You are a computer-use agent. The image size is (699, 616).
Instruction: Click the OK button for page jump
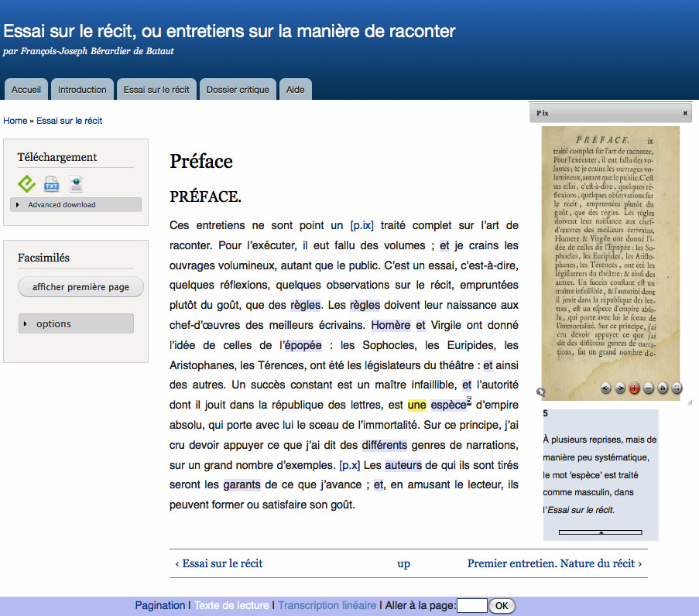point(502,606)
